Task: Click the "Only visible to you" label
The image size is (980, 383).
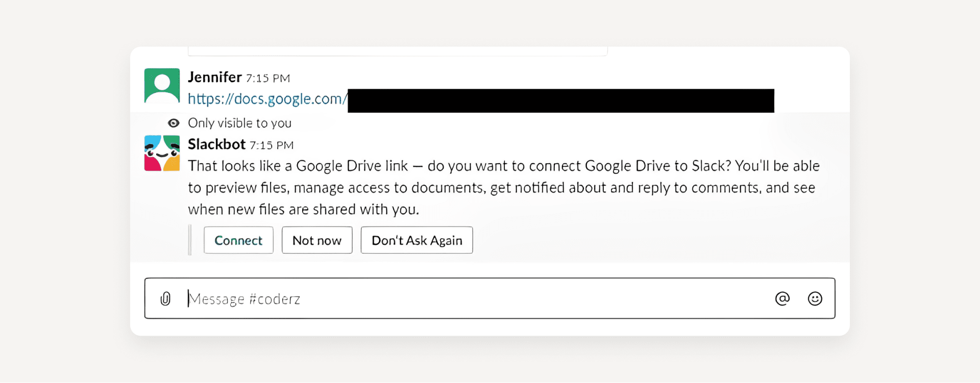Action: [239, 123]
